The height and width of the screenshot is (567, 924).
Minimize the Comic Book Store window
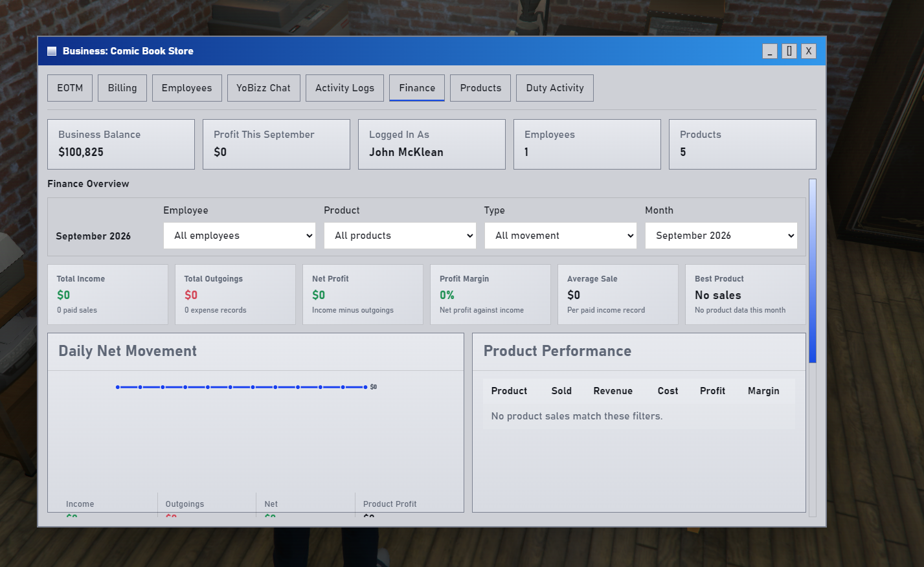tap(770, 51)
